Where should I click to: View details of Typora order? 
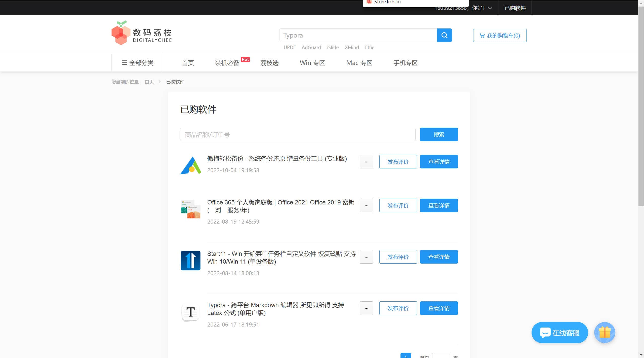pyautogui.click(x=439, y=308)
